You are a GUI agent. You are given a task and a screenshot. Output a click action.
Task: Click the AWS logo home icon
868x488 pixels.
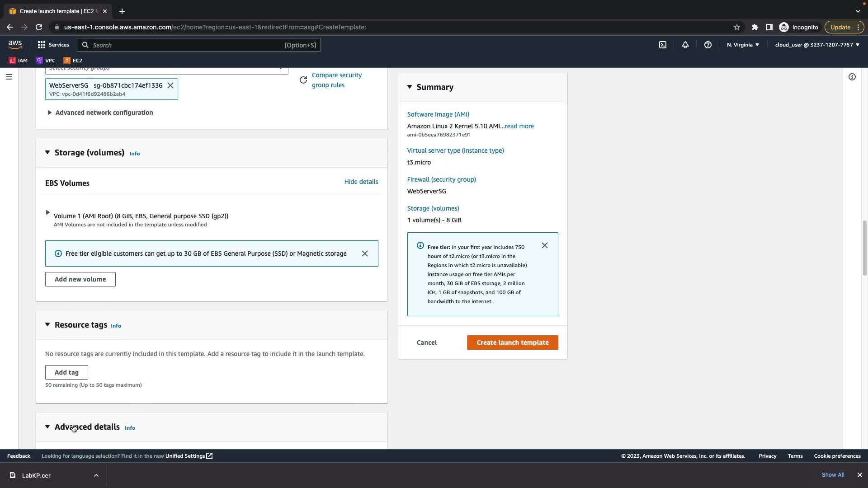15,44
